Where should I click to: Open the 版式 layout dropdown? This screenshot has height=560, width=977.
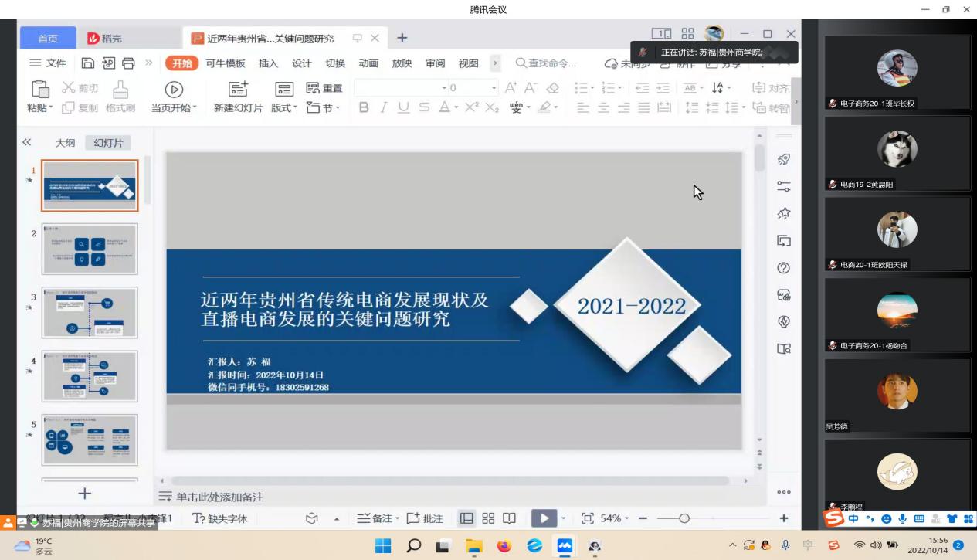283,108
